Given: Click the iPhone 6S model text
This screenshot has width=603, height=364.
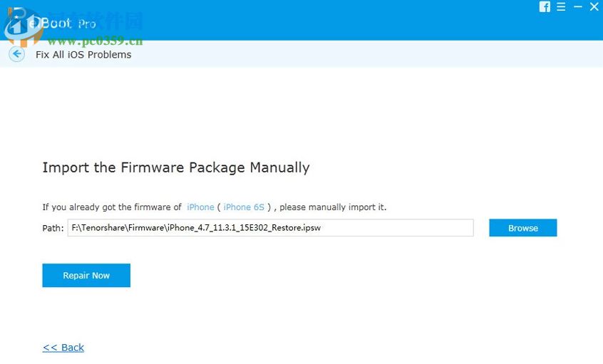Looking at the screenshot, I should [x=244, y=207].
